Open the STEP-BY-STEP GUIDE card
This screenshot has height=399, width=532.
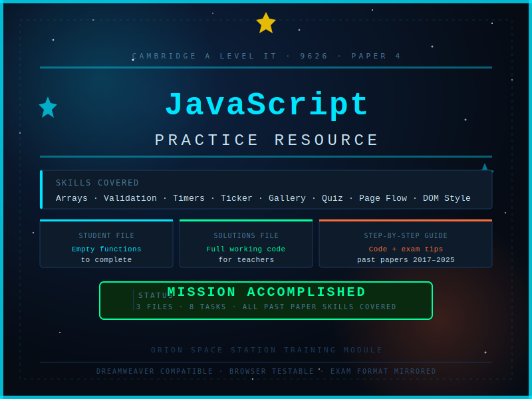(406, 243)
